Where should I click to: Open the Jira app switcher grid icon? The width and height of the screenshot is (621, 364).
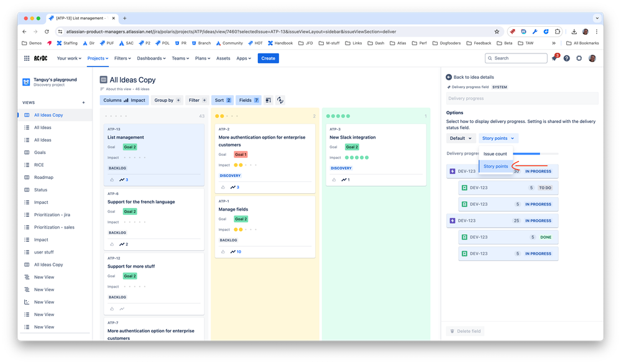point(27,58)
